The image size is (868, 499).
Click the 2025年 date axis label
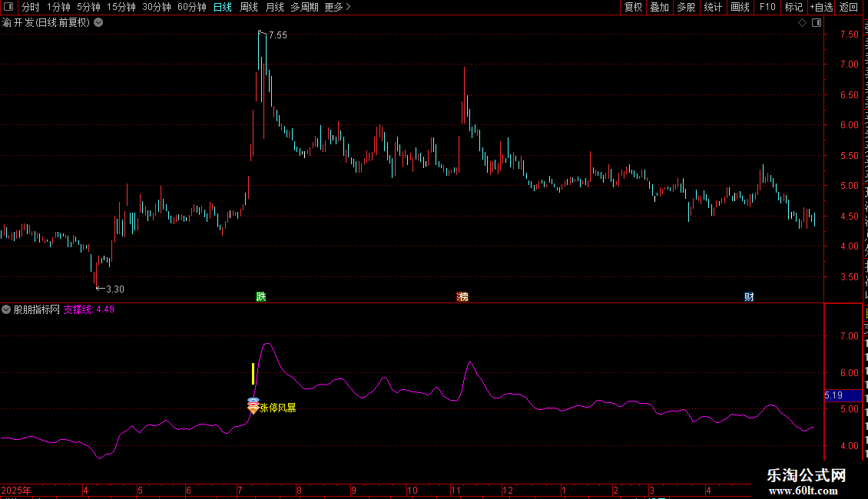[x=16, y=490]
